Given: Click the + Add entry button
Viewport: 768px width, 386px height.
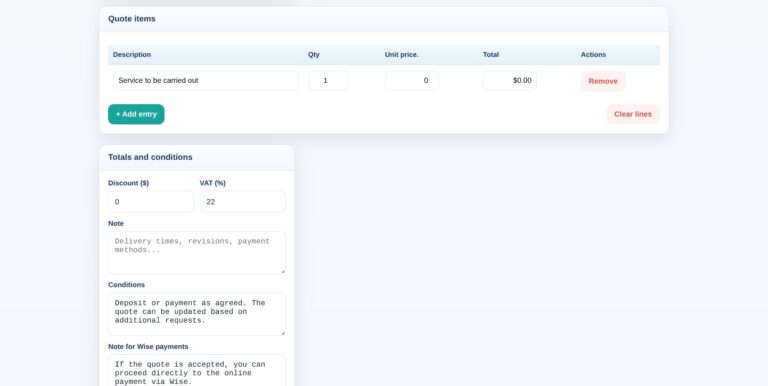Looking at the screenshot, I should pos(136,114).
